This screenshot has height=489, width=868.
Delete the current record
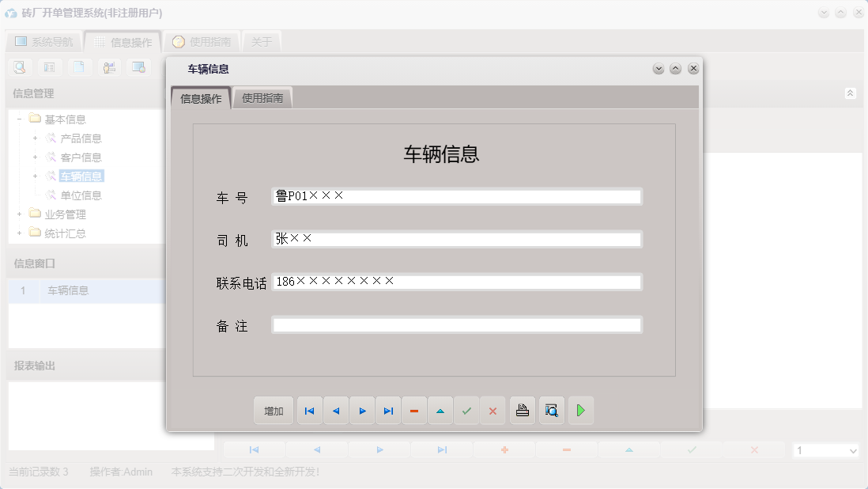414,411
